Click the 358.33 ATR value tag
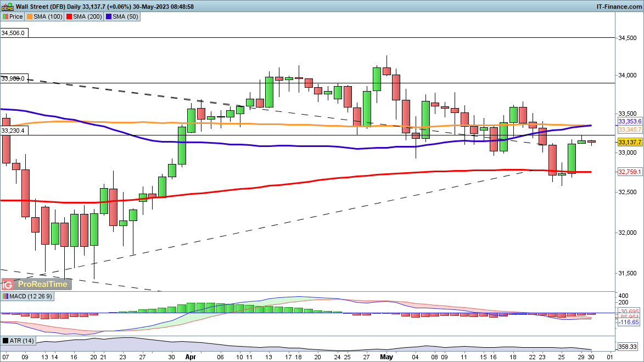 tap(628, 347)
